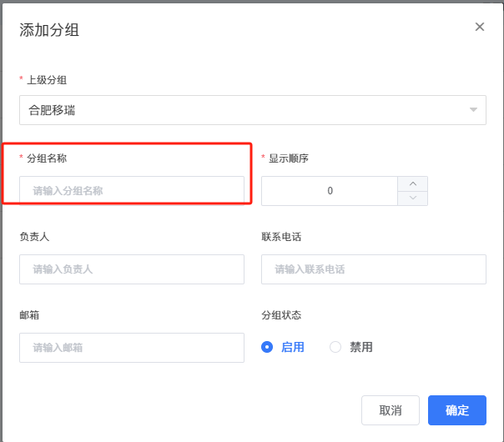Focus the 请输入分组名称 input field

click(132, 191)
